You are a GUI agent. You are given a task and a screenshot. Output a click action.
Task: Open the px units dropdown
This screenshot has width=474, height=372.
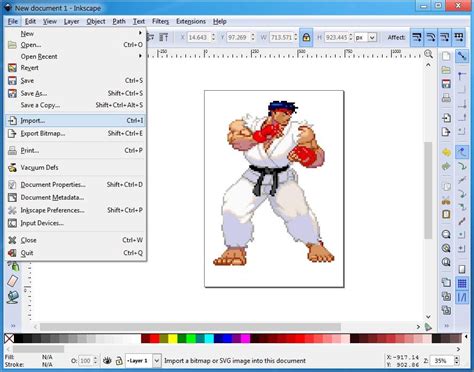pyautogui.click(x=372, y=37)
